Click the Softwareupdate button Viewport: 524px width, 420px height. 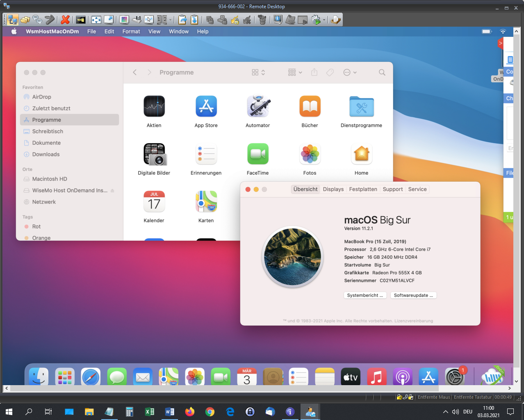pos(413,295)
